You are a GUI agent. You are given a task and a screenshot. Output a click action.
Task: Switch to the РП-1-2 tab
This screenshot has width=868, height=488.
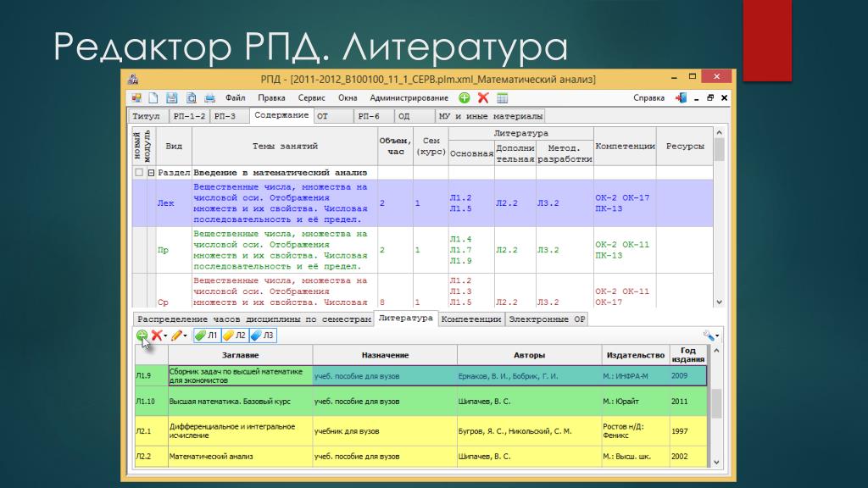[189, 116]
